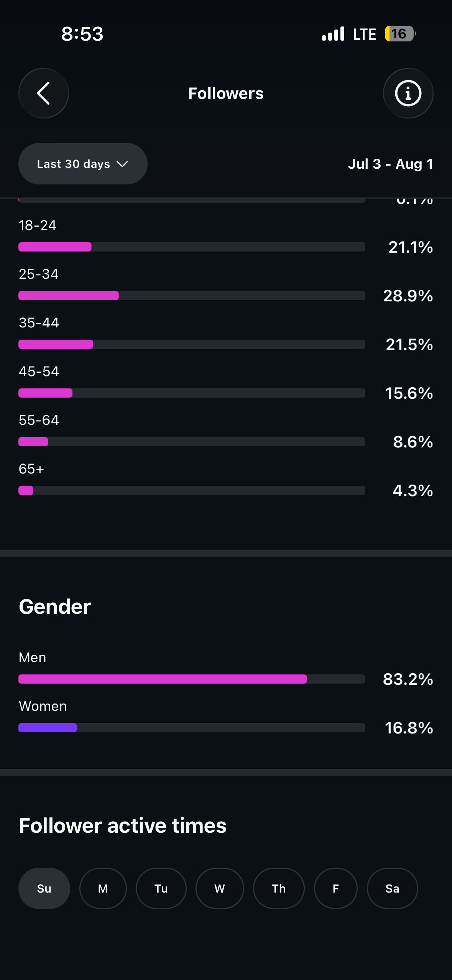
Task: Tap the Women 16.8% purple bar
Action: point(192,728)
